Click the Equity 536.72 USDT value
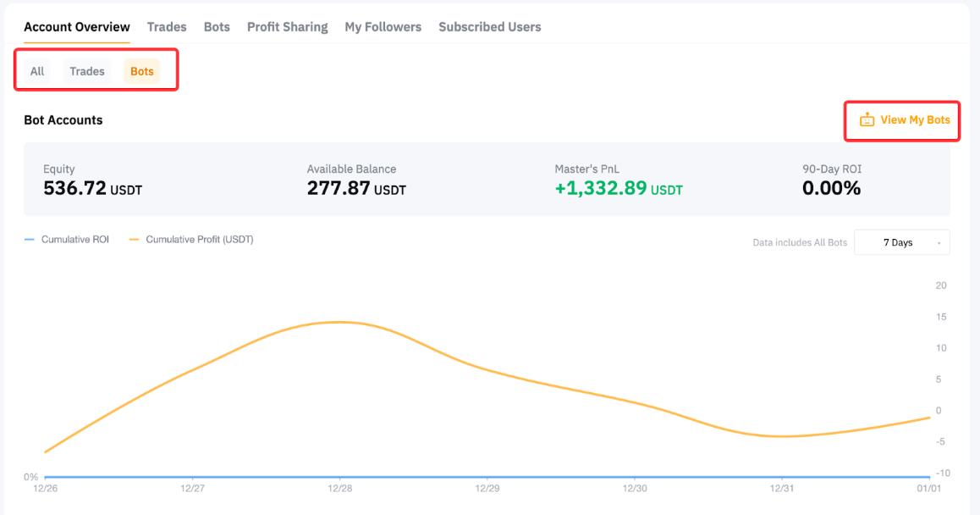Viewport: 980px width, 515px height. [x=92, y=188]
